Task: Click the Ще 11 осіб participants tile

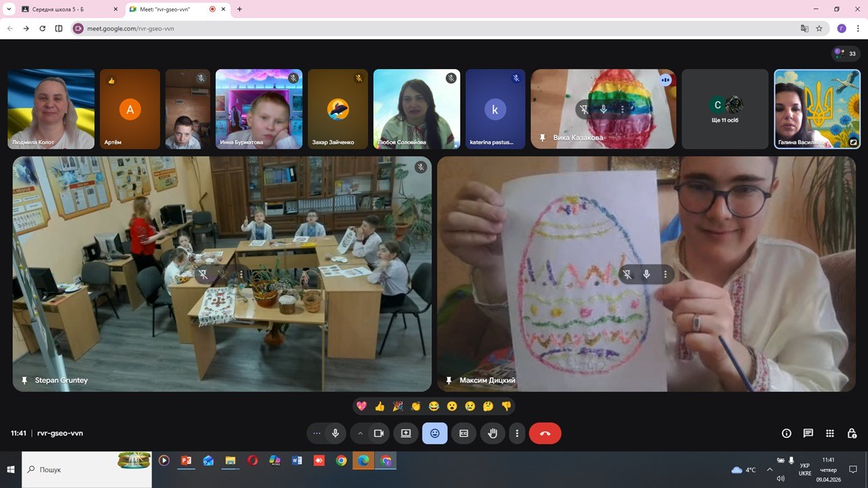Action: point(725,109)
